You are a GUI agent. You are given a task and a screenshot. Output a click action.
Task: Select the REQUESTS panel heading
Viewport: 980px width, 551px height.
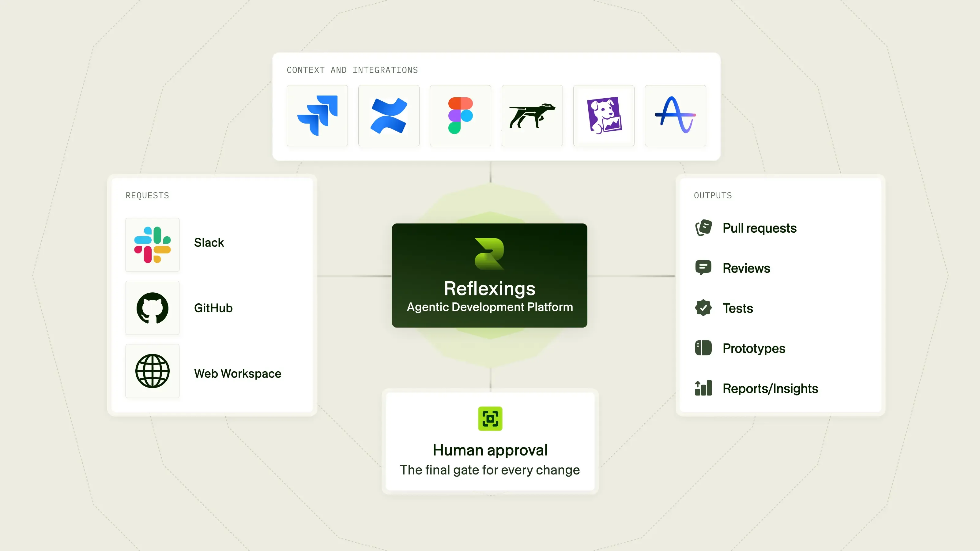[147, 196]
